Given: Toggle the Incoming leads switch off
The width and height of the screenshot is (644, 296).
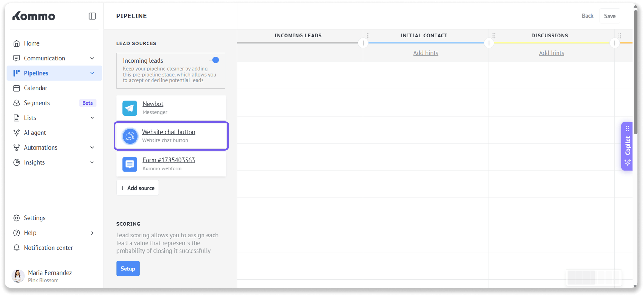Looking at the screenshot, I should [214, 60].
